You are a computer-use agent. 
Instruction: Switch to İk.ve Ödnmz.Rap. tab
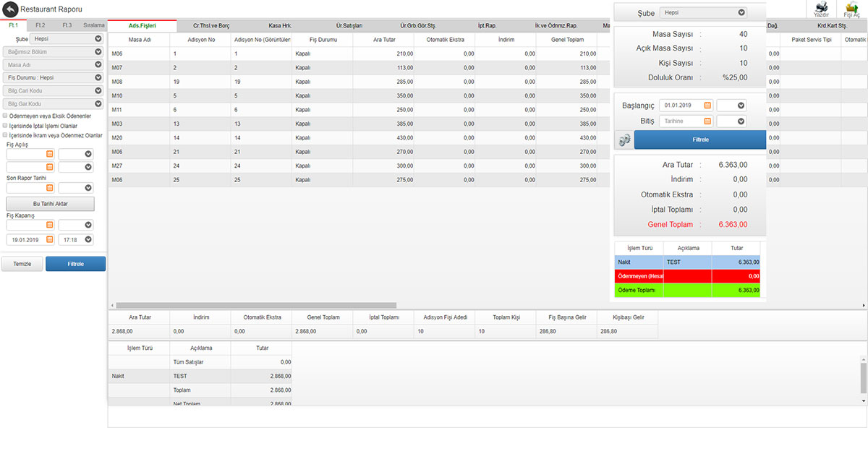556,26
